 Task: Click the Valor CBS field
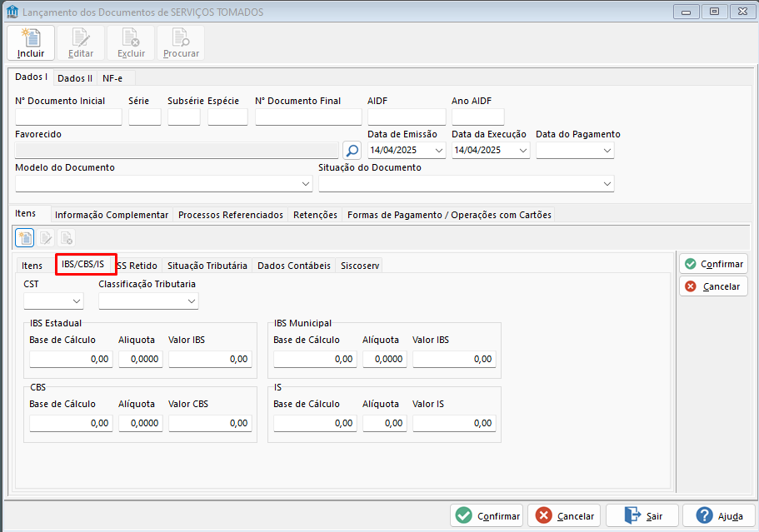click(x=210, y=423)
